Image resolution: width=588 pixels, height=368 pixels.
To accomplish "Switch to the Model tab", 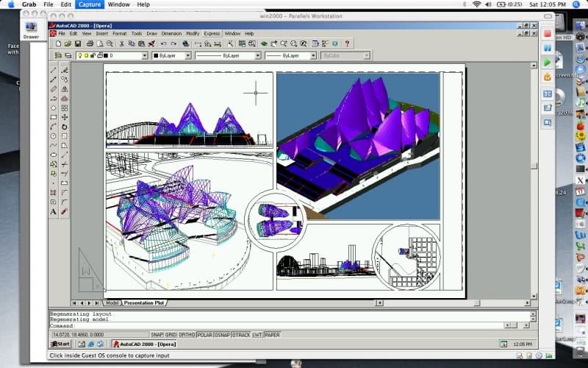I will point(112,302).
